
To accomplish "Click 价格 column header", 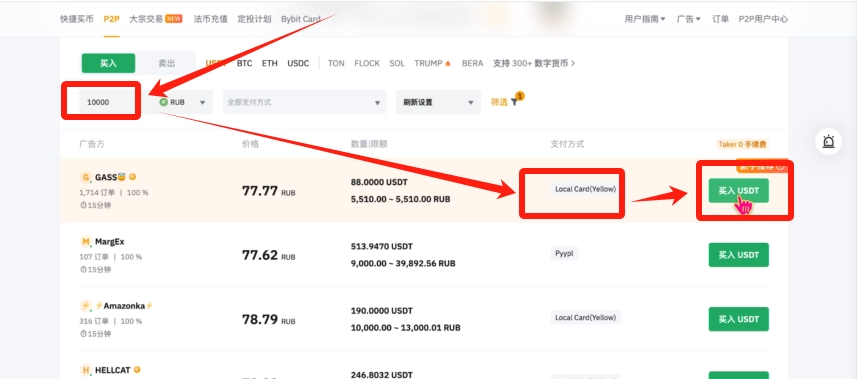I will coord(250,144).
